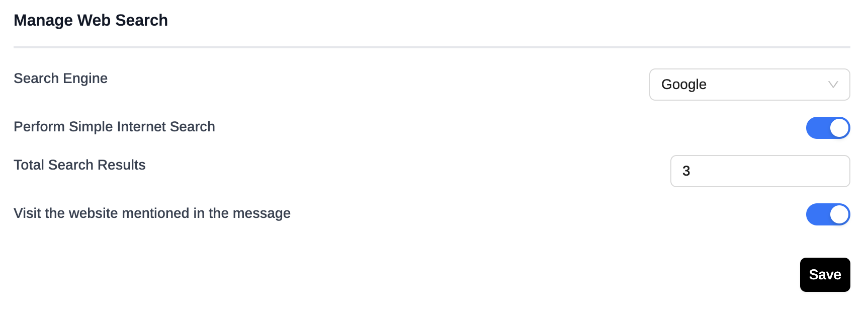This screenshot has height=309, width=868.
Task: Click the Perform Simple Internet Search label
Action: 114,127
